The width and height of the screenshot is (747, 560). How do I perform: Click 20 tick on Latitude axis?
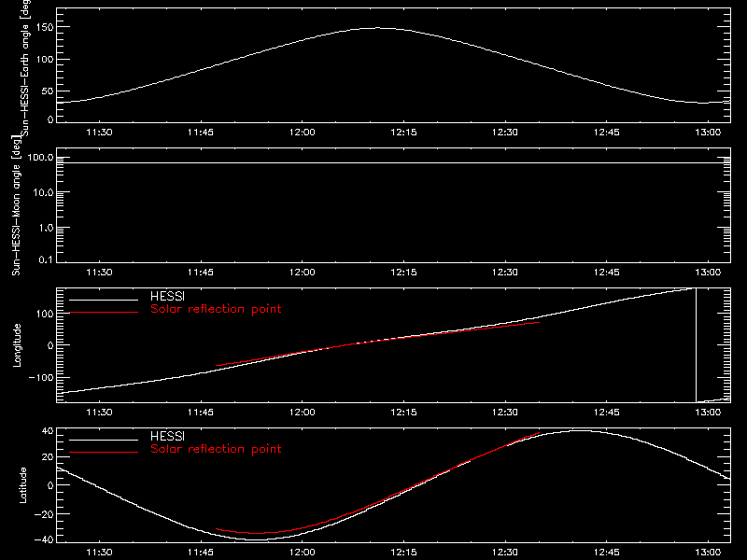click(48, 456)
